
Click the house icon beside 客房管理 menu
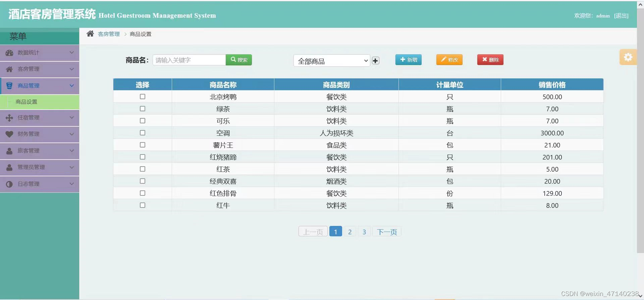click(x=9, y=69)
